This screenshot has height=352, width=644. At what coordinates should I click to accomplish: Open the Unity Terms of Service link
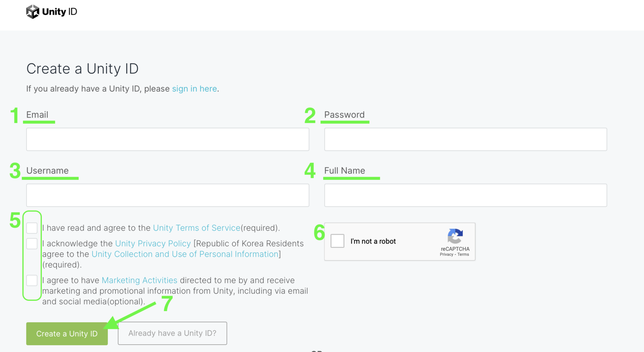click(x=197, y=228)
